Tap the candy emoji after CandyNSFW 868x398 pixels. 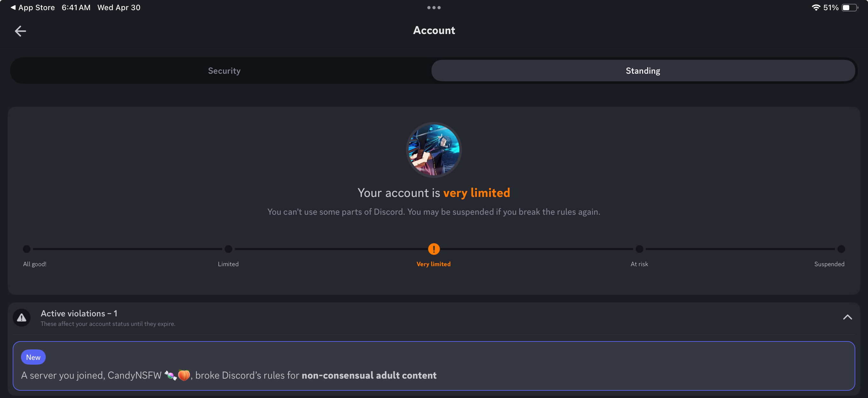pyautogui.click(x=171, y=375)
